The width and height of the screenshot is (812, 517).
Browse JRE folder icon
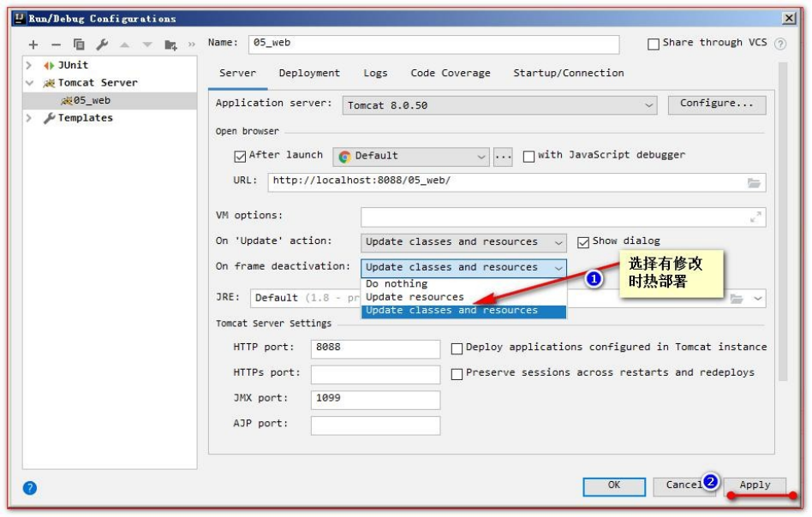737,299
